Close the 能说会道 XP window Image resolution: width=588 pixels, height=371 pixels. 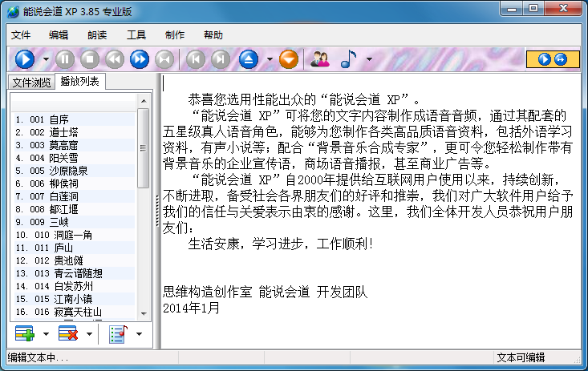coord(563,9)
